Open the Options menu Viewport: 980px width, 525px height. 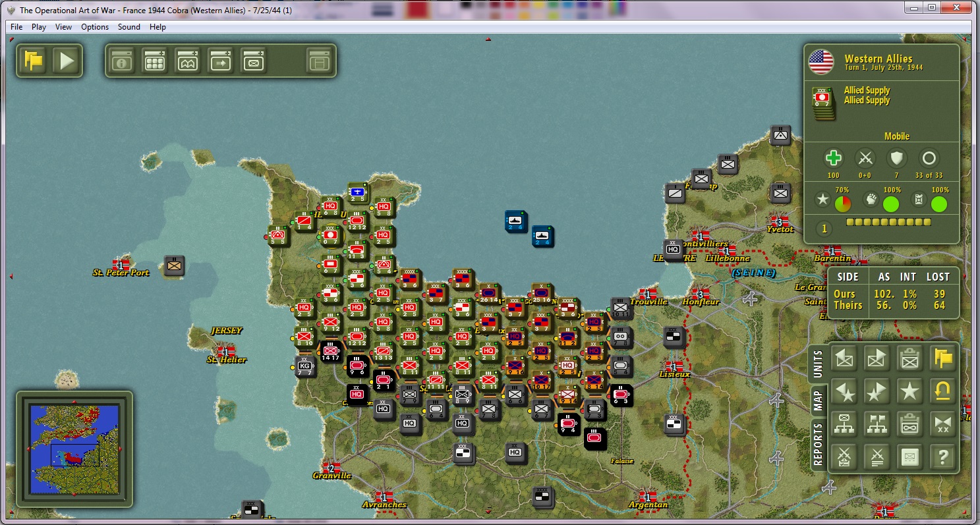point(95,27)
